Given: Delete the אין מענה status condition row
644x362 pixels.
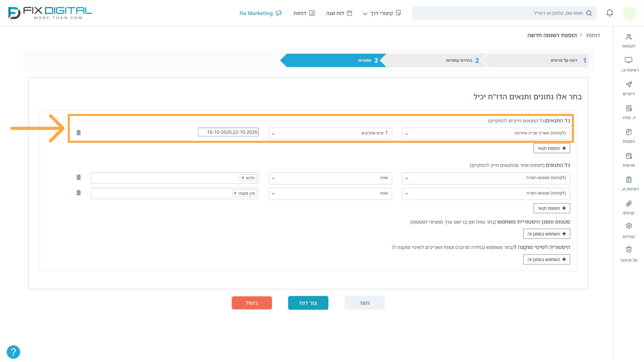Looking at the screenshot, I should (x=78, y=193).
